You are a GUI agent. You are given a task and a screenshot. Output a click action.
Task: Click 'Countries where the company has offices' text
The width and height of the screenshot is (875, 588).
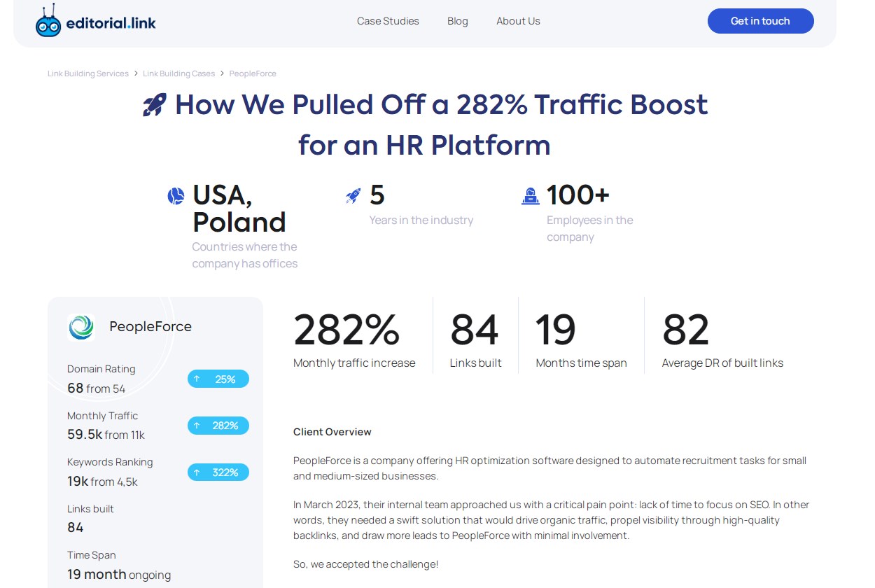245,255
